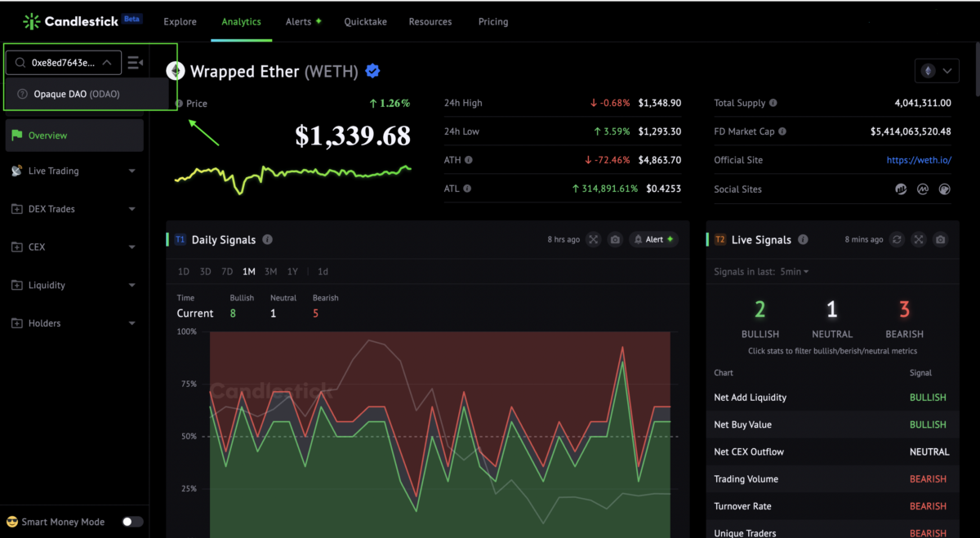Click the Live Trading sidebar icon
Viewport: 980px width, 538px height.
(16, 171)
